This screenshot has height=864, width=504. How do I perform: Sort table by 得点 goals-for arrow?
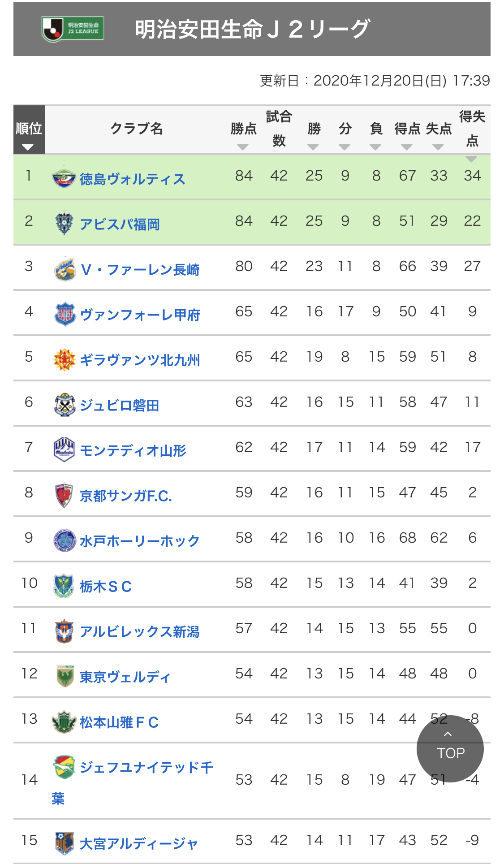(407, 147)
